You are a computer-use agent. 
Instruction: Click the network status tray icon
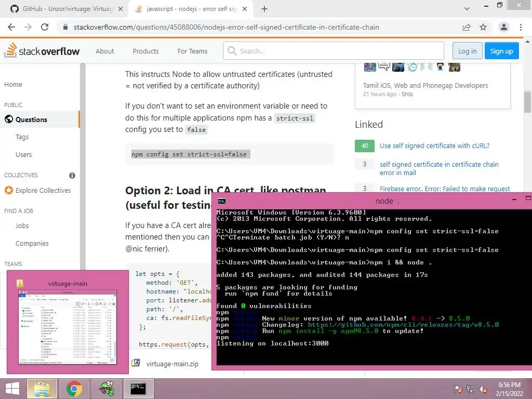[x=471, y=389]
